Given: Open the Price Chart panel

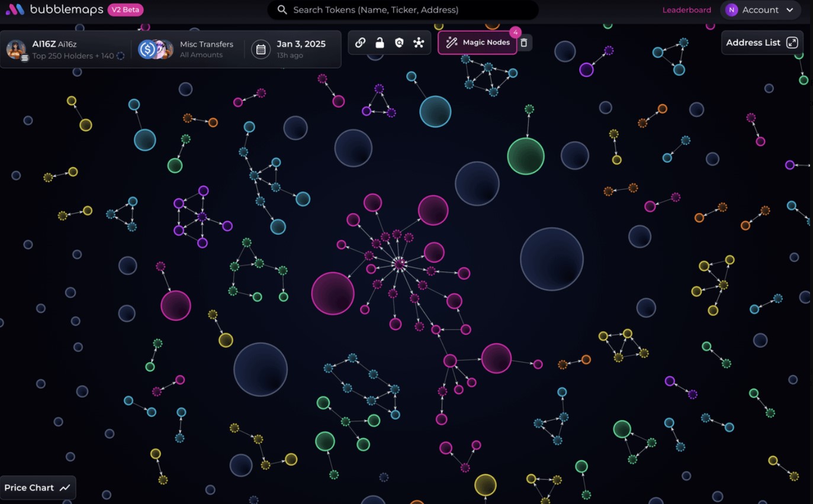Looking at the screenshot, I should [37, 488].
